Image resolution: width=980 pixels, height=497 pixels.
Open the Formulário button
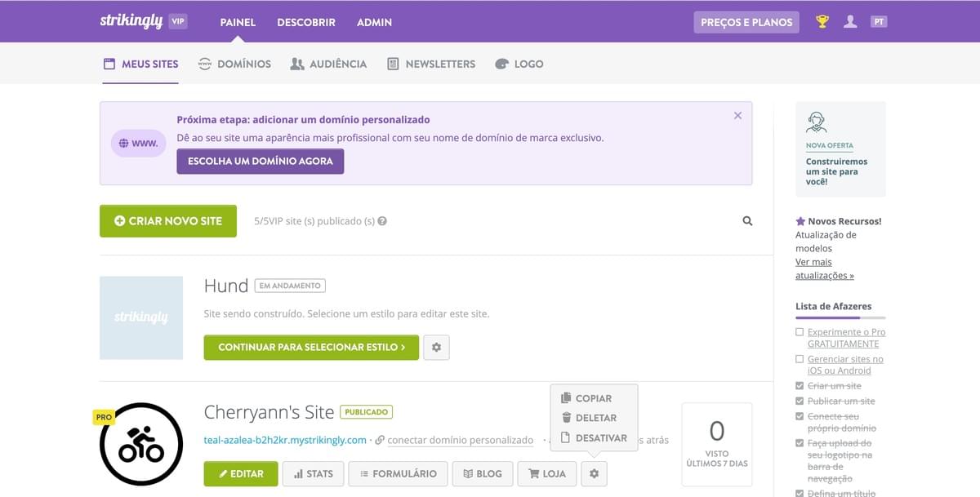pyautogui.click(x=398, y=473)
